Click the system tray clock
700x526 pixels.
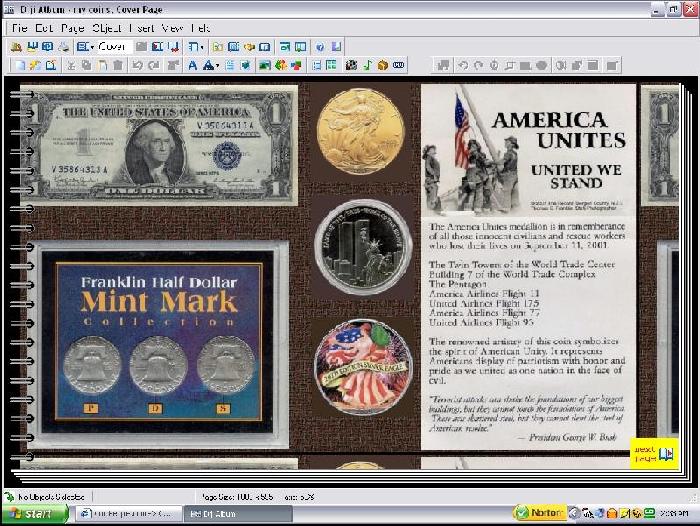pyautogui.click(x=674, y=513)
